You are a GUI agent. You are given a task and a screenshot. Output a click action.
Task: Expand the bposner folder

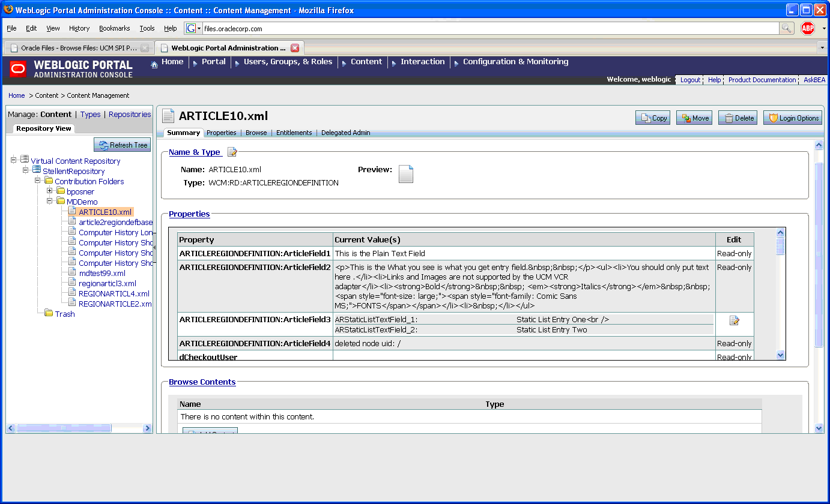point(50,191)
